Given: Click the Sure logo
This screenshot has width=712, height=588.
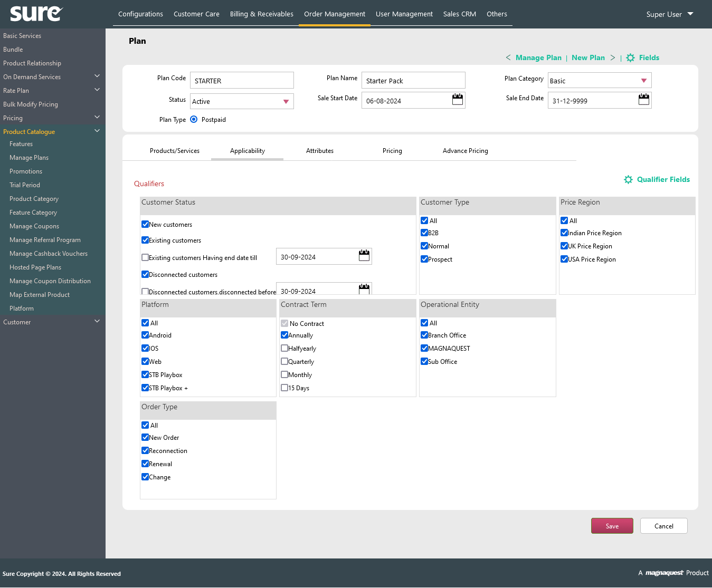Looking at the screenshot, I should (36, 13).
